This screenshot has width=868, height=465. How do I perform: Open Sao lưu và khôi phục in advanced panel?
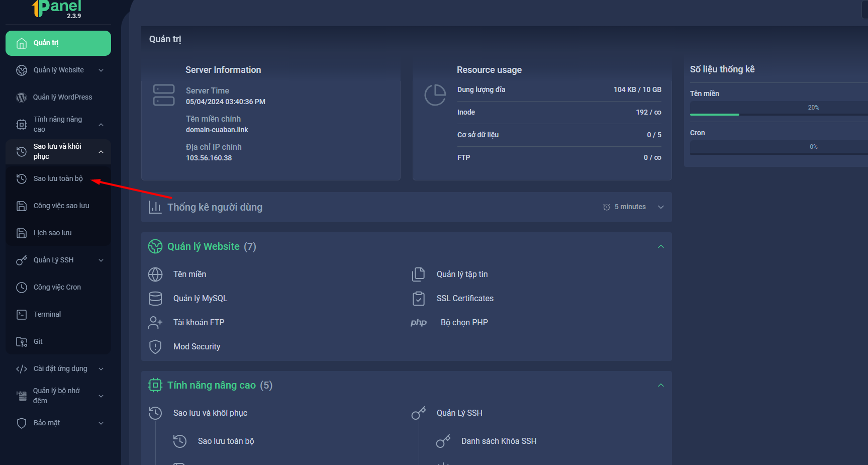[210, 413]
